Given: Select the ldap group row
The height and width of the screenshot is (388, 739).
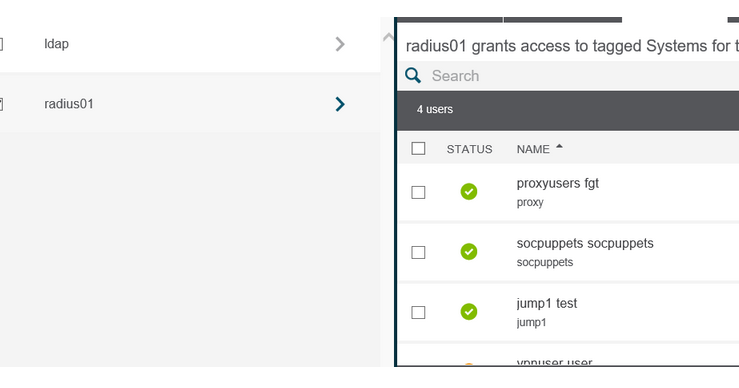Looking at the screenshot, I should click(x=190, y=44).
